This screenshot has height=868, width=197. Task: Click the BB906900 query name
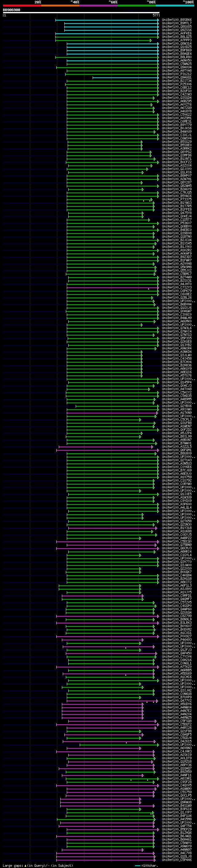click(11, 10)
